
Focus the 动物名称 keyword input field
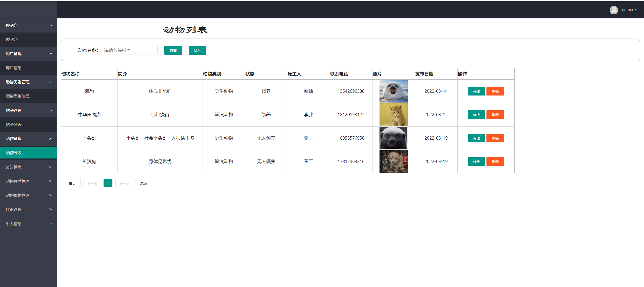click(129, 50)
